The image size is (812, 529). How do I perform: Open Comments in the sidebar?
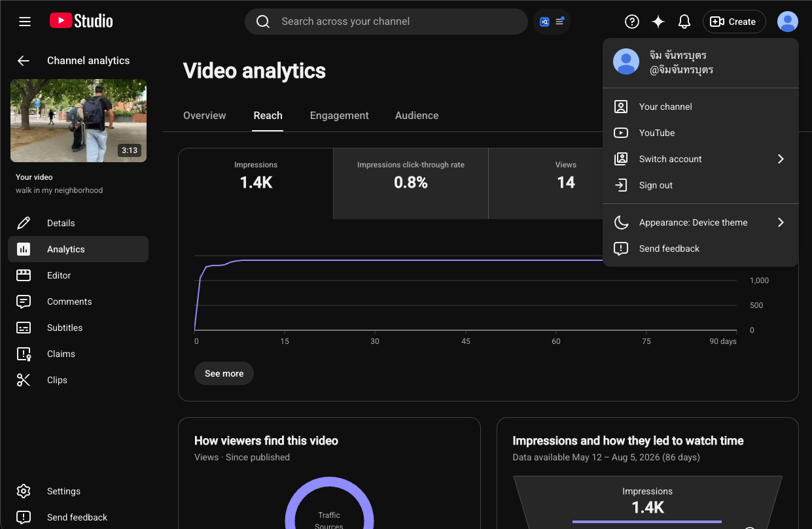tap(78, 301)
